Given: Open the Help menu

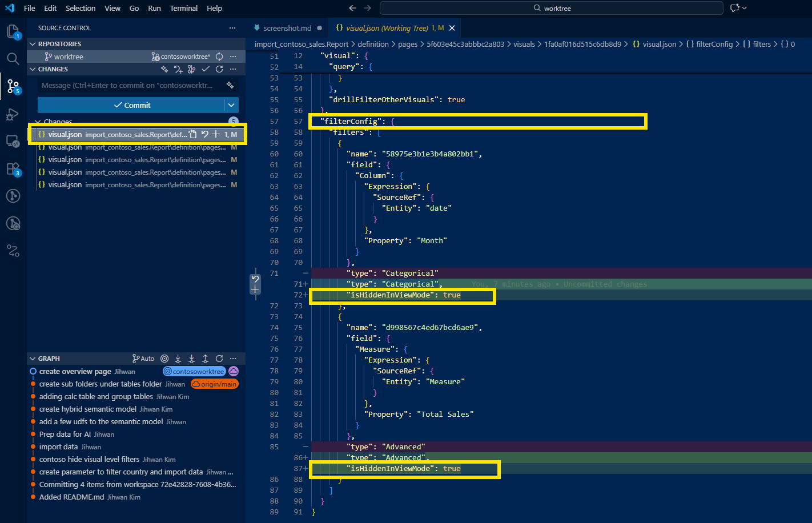Looking at the screenshot, I should 214,8.
